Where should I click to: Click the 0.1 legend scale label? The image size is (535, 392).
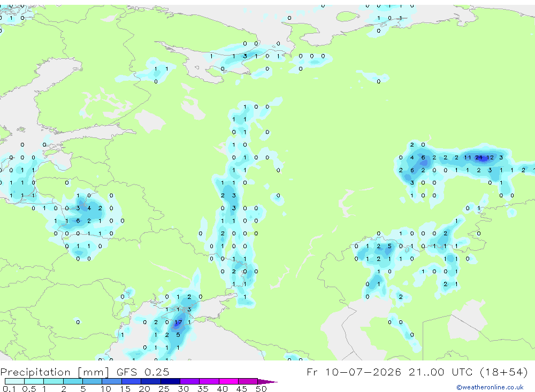point(9,389)
